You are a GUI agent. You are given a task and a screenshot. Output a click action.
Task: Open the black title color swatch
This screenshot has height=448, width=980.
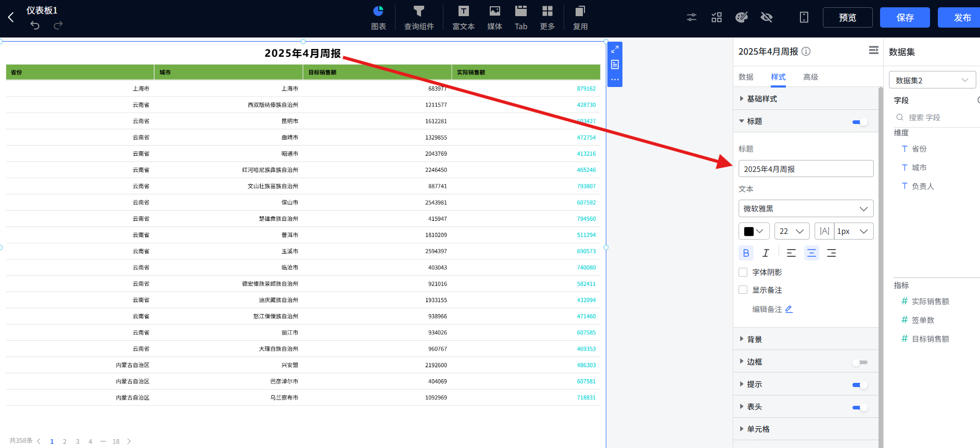pyautogui.click(x=753, y=231)
